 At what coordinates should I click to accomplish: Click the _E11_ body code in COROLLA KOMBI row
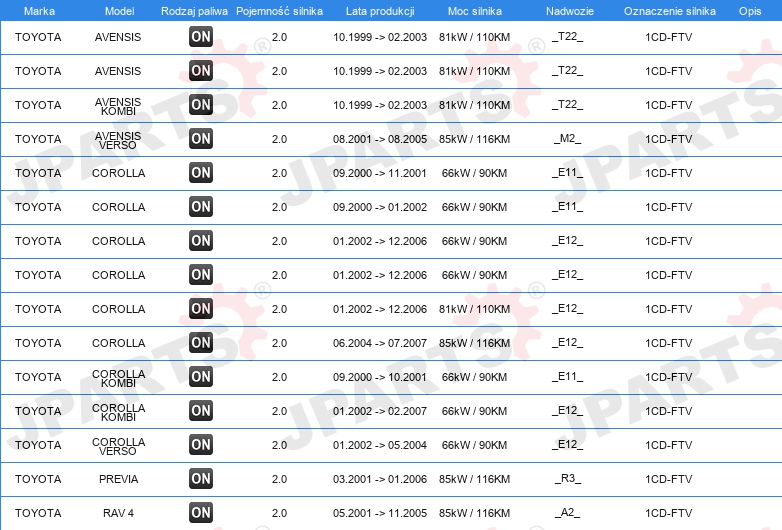568,376
